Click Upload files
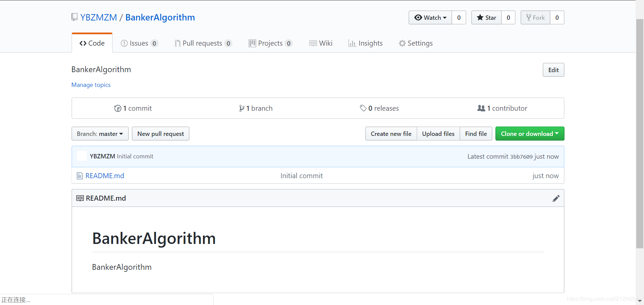 click(438, 134)
